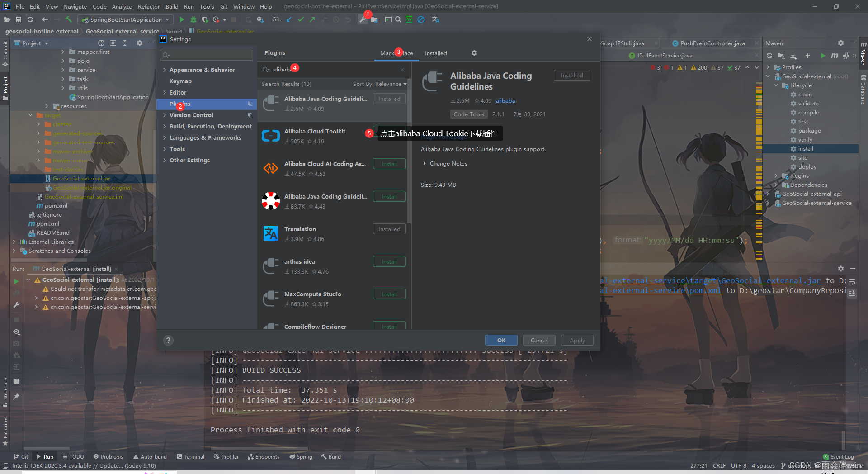868x474 pixels.
Task: Open the Refactor menu
Action: [149, 6]
